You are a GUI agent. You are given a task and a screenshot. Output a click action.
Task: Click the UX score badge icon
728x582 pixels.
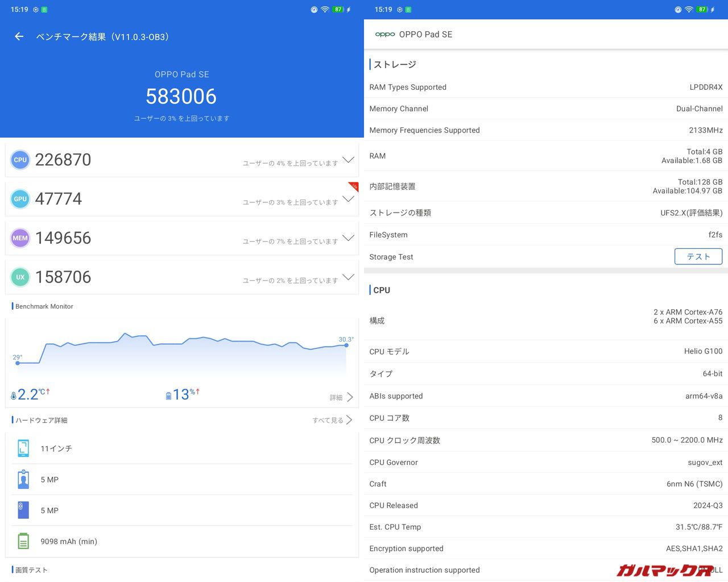pos(20,277)
